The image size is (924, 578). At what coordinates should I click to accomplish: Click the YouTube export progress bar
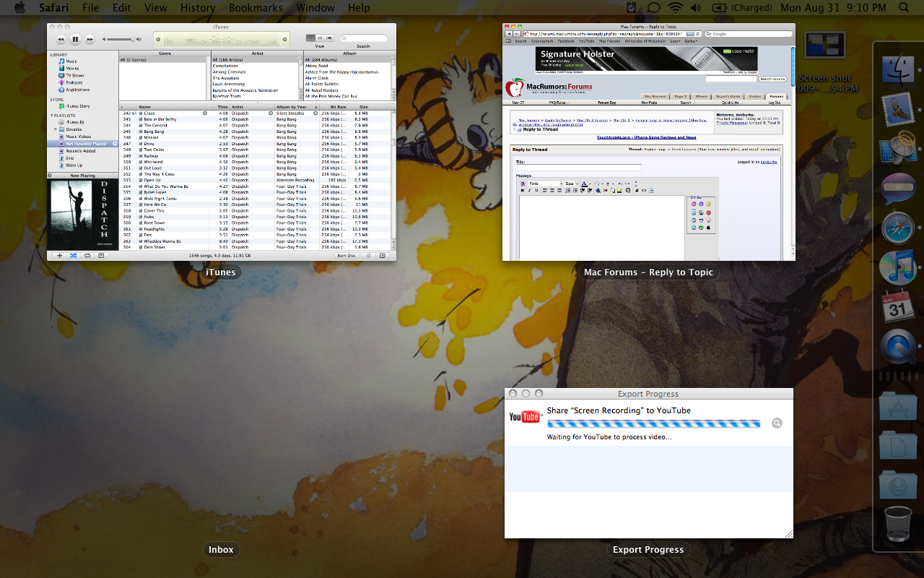click(x=653, y=424)
